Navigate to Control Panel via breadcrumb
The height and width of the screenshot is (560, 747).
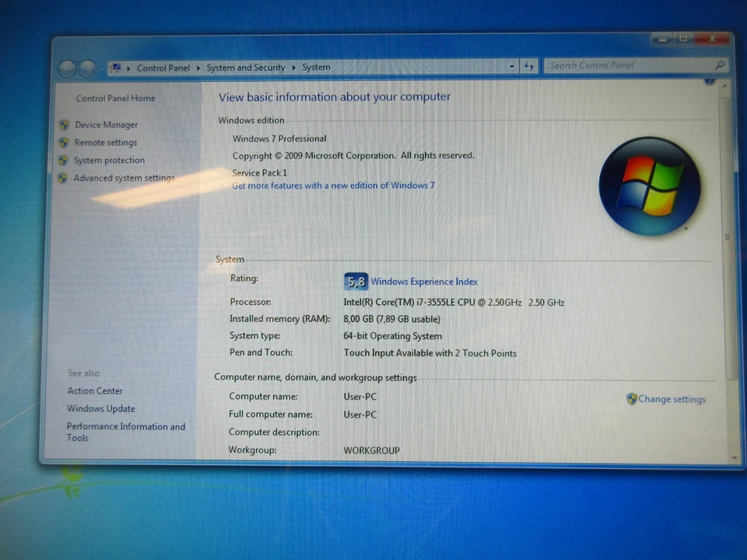163,68
